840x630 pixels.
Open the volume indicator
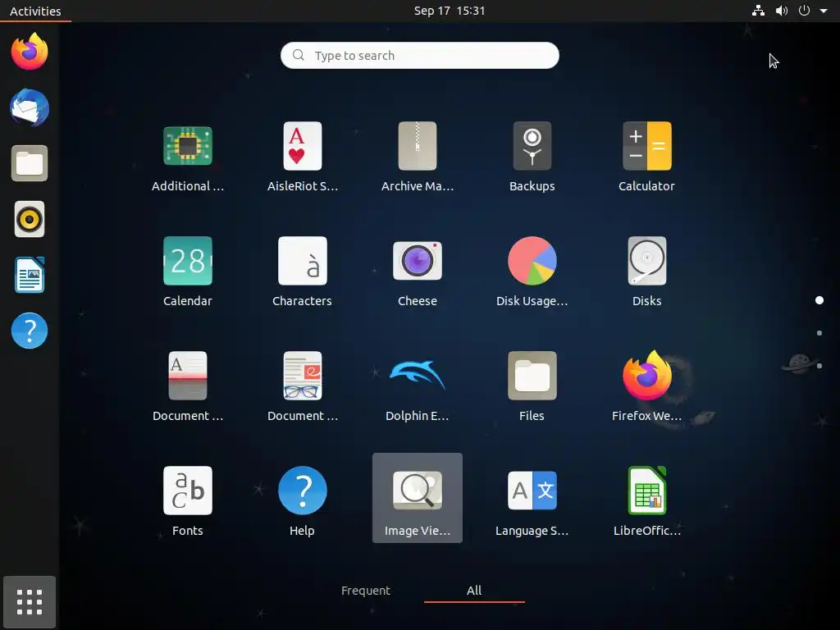point(782,11)
